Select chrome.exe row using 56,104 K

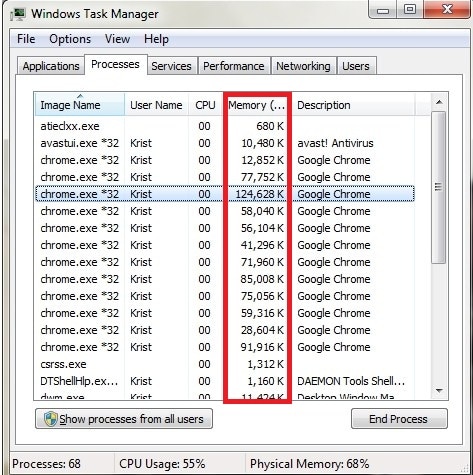224,228
